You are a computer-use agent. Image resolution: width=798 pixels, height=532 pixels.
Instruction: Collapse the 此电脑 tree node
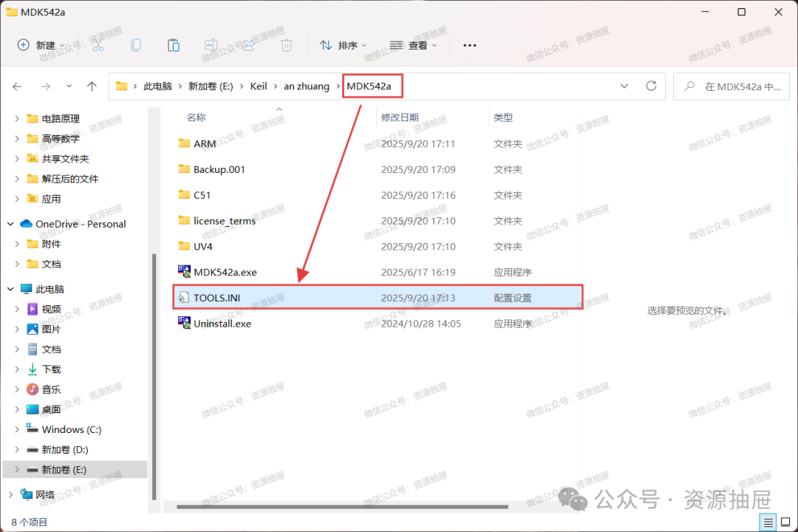click(x=10, y=289)
